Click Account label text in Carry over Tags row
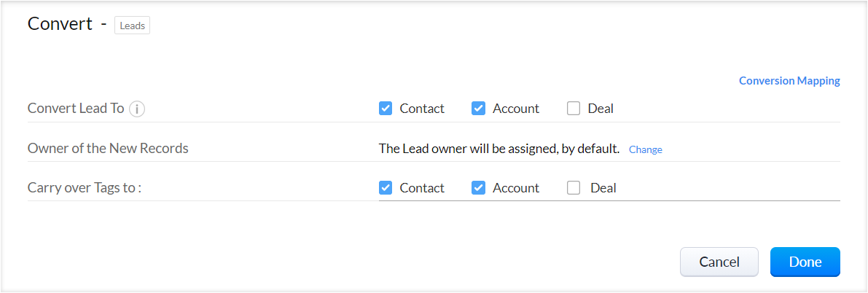868x293 pixels. [x=516, y=188]
